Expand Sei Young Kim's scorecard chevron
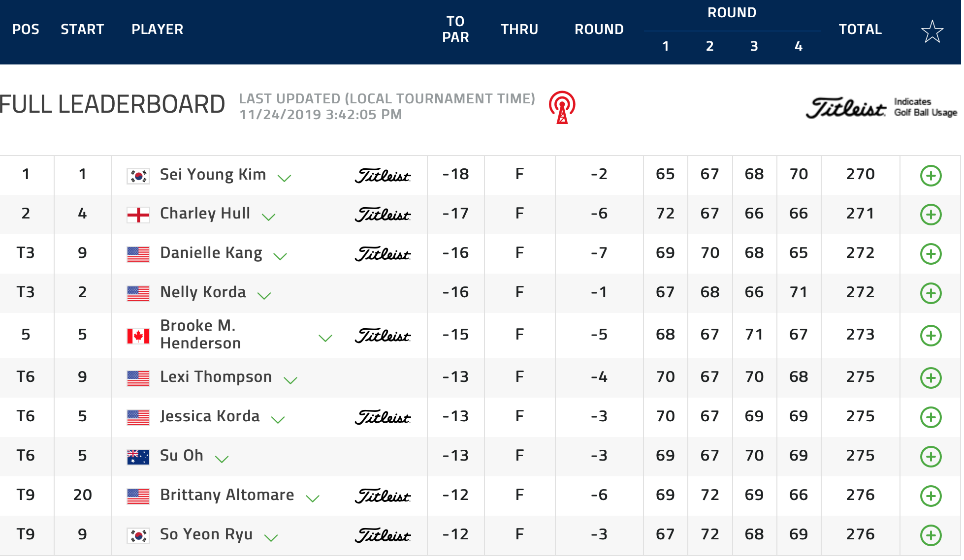 (285, 178)
